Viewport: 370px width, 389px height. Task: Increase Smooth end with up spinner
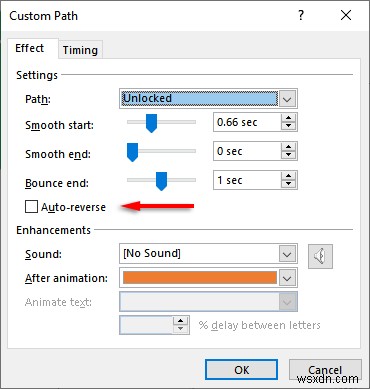point(288,147)
